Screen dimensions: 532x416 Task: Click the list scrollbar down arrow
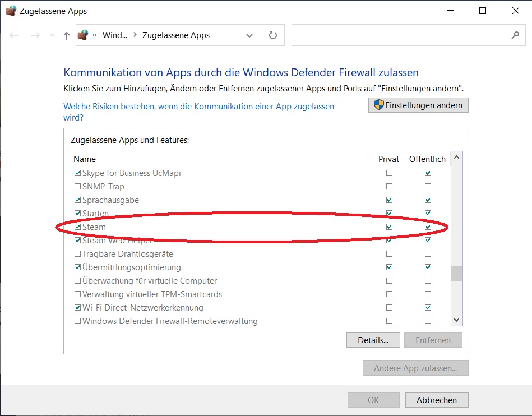pos(457,320)
